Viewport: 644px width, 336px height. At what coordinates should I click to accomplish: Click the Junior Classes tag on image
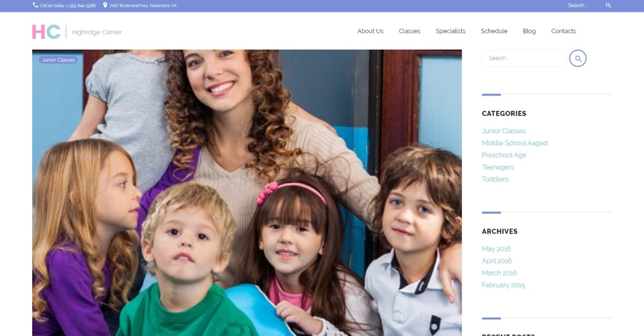[x=58, y=60]
